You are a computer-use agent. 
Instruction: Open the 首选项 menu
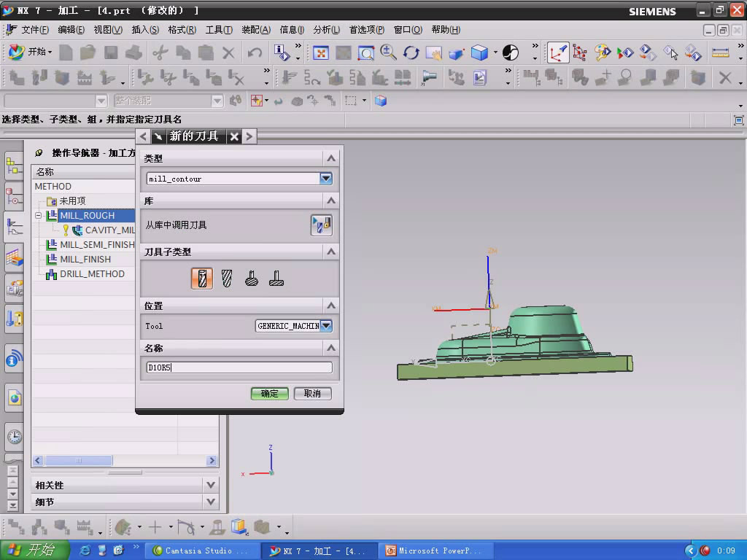[x=367, y=29]
